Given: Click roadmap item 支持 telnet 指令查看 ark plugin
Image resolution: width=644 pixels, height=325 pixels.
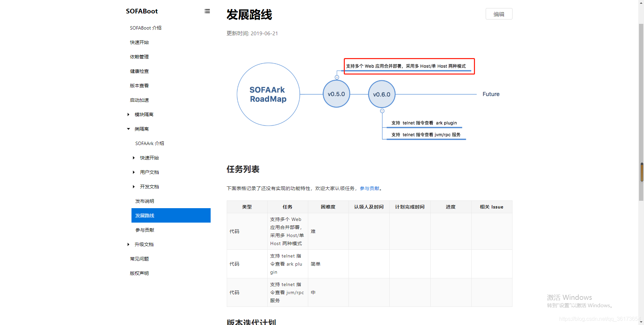Looking at the screenshot, I should pyautogui.click(x=424, y=123).
